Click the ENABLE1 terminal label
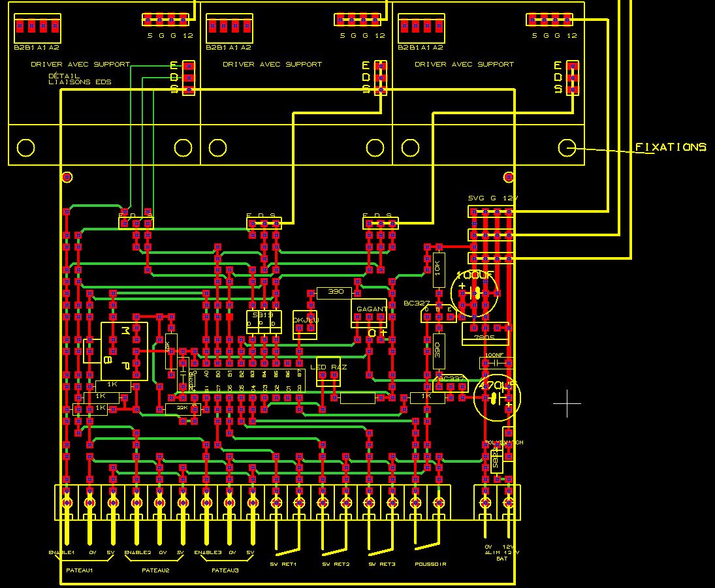Screen dimensions: 715x588 pyautogui.click(x=61, y=553)
